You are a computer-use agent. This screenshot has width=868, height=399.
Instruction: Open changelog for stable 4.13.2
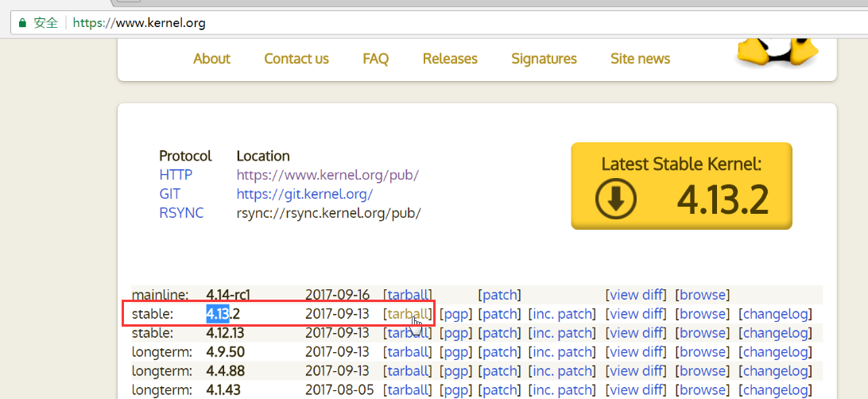pos(776,314)
